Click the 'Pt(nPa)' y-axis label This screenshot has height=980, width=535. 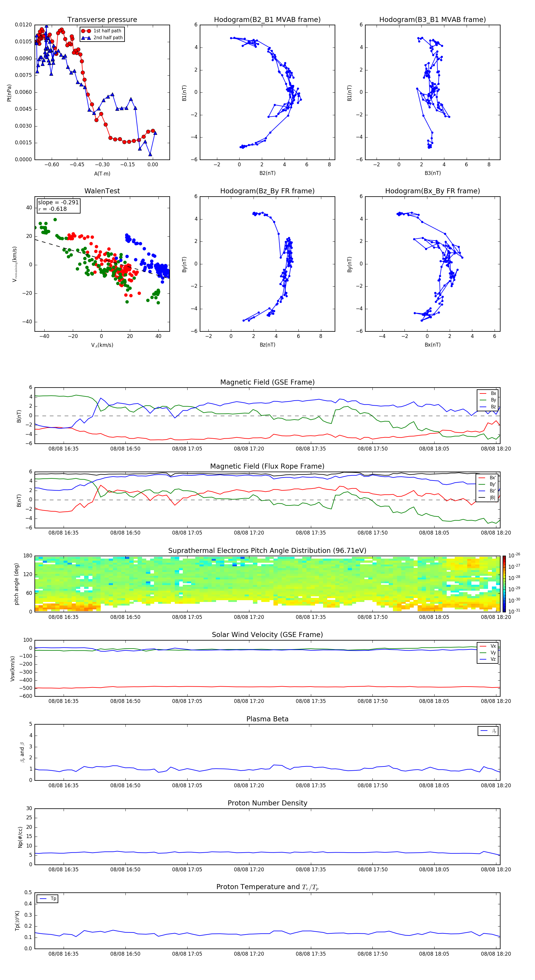9,93
